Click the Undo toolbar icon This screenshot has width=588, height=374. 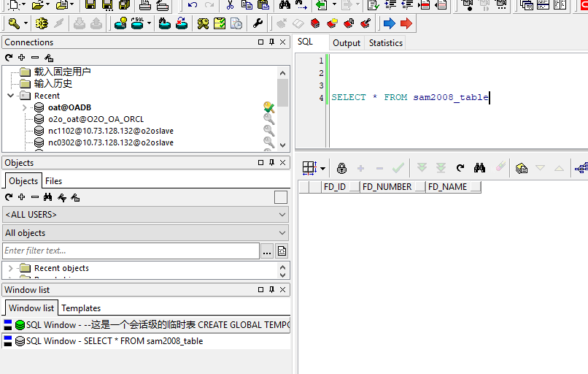(x=193, y=5)
